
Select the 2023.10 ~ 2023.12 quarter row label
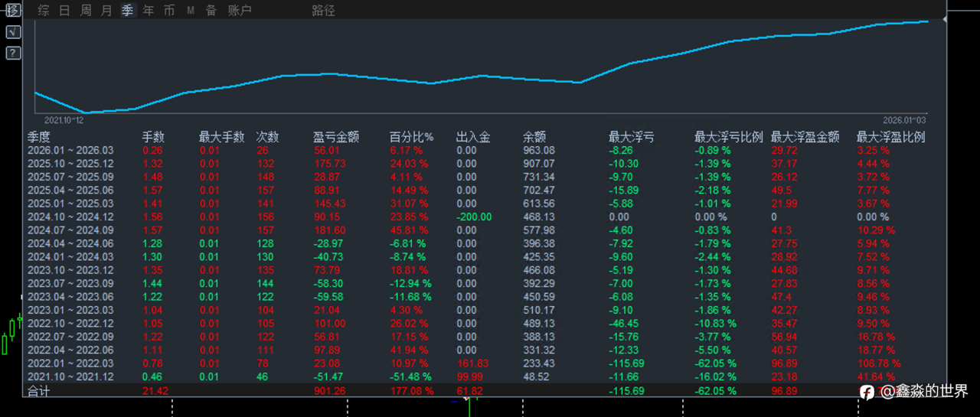(70, 270)
